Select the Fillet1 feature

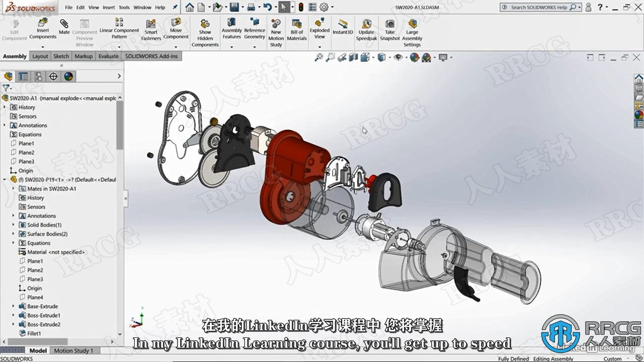point(30,333)
